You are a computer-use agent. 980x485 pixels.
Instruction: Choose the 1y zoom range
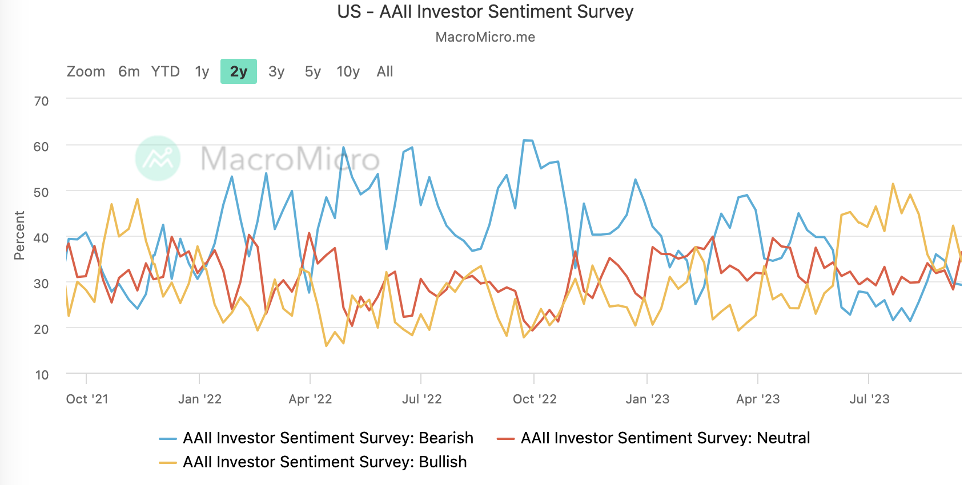click(x=202, y=71)
